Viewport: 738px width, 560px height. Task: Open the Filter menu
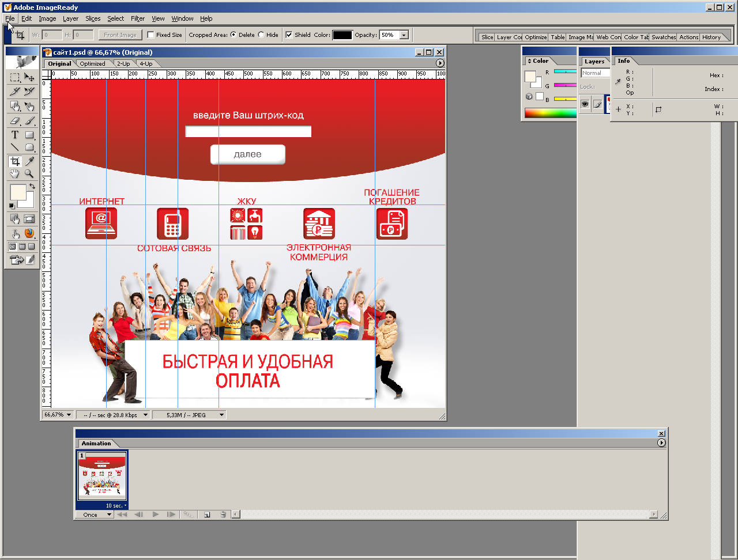pos(138,18)
